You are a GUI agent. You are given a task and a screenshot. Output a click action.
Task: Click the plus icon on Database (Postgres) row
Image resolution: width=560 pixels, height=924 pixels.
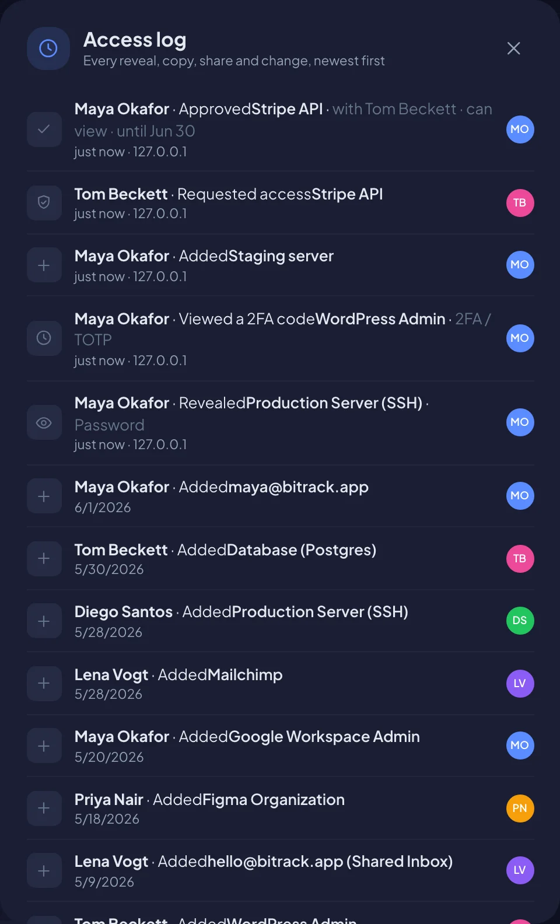(x=44, y=559)
